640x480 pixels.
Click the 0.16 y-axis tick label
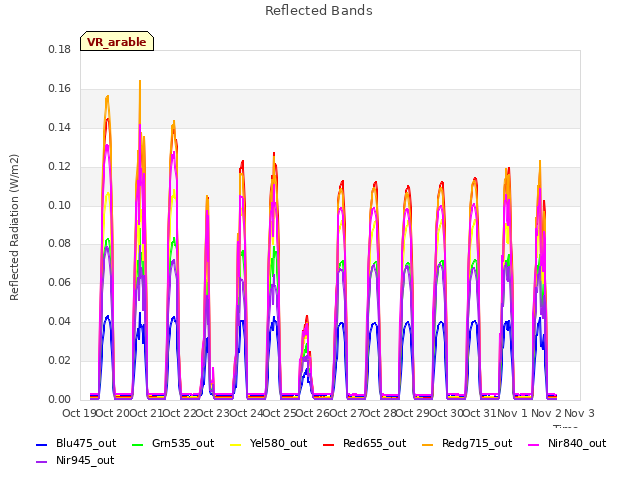[x=59, y=89]
